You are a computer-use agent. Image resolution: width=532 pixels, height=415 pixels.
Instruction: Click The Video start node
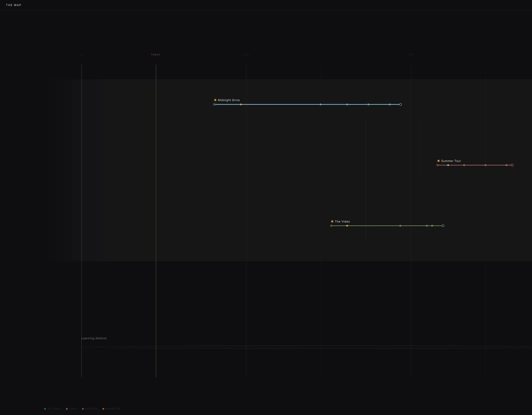[331, 226]
